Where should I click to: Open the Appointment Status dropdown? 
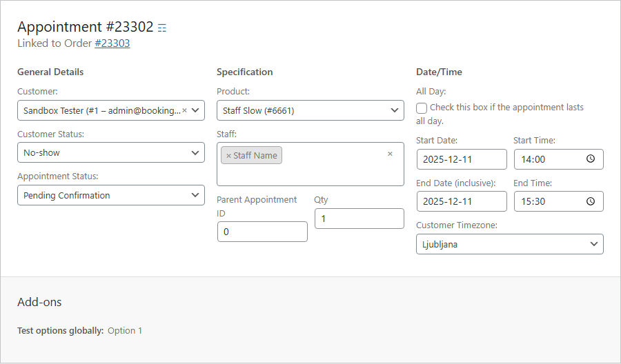coord(110,195)
